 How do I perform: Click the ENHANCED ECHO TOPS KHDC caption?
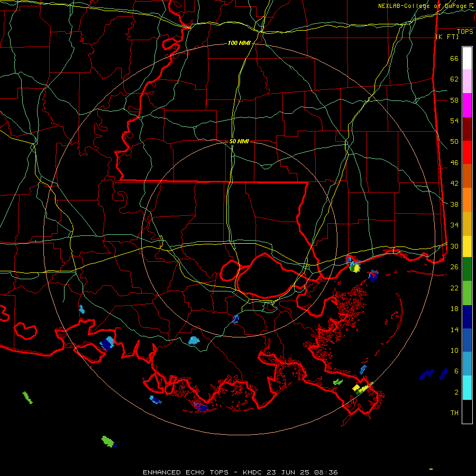(240, 472)
